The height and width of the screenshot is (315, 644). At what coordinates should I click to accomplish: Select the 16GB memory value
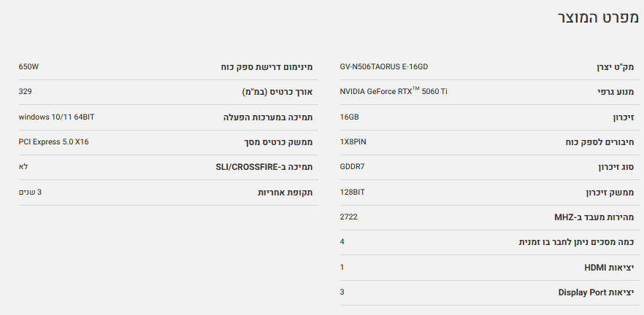[x=349, y=117]
